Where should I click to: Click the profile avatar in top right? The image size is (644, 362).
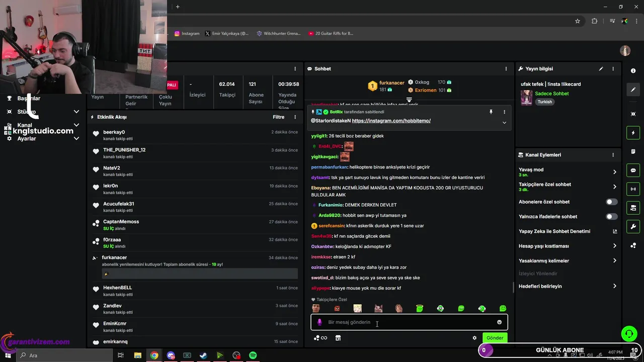625,51
